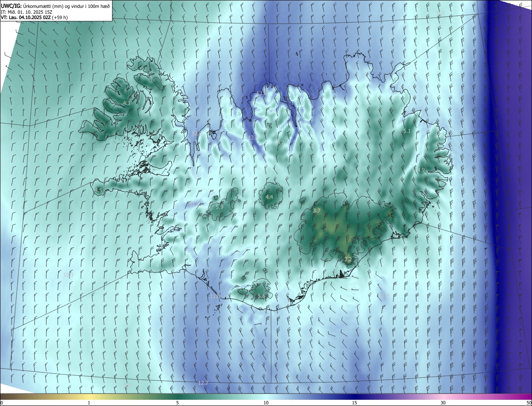Click the 4.9 value in the Eastfjords
Image resolution: width=532 pixels, height=406 pixels.
coord(421,170)
